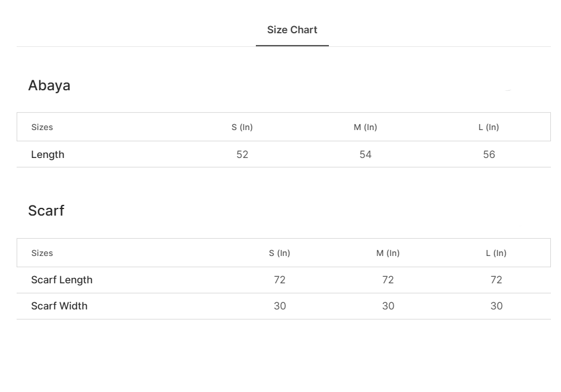Screen dimensions: 561x392
Task: Select the Sizes header in Abaya table
Action: tap(42, 127)
